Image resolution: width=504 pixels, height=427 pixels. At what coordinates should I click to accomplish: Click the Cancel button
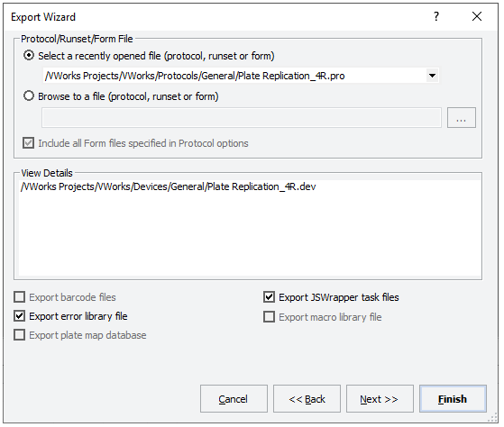click(234, 399)
